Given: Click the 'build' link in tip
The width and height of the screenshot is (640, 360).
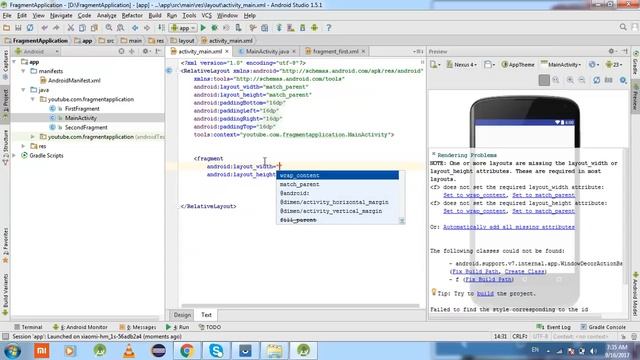Looking at the screenshot, I should pos(485,293).
